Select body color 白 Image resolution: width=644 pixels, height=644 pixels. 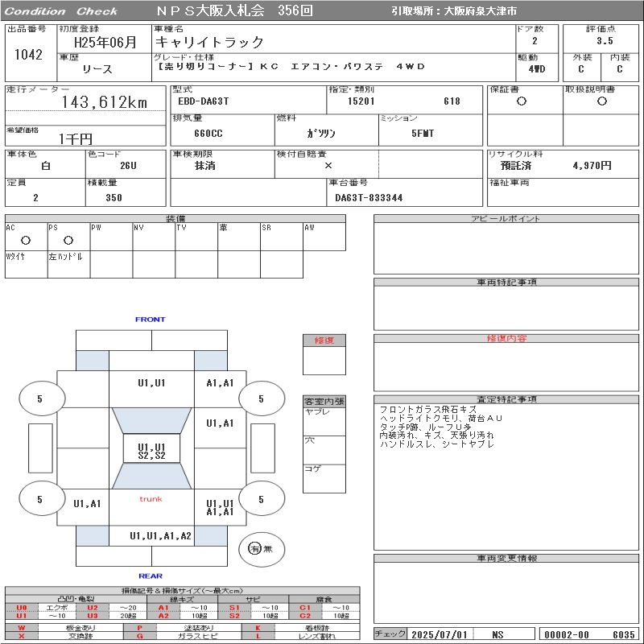[x=46, y=166]
